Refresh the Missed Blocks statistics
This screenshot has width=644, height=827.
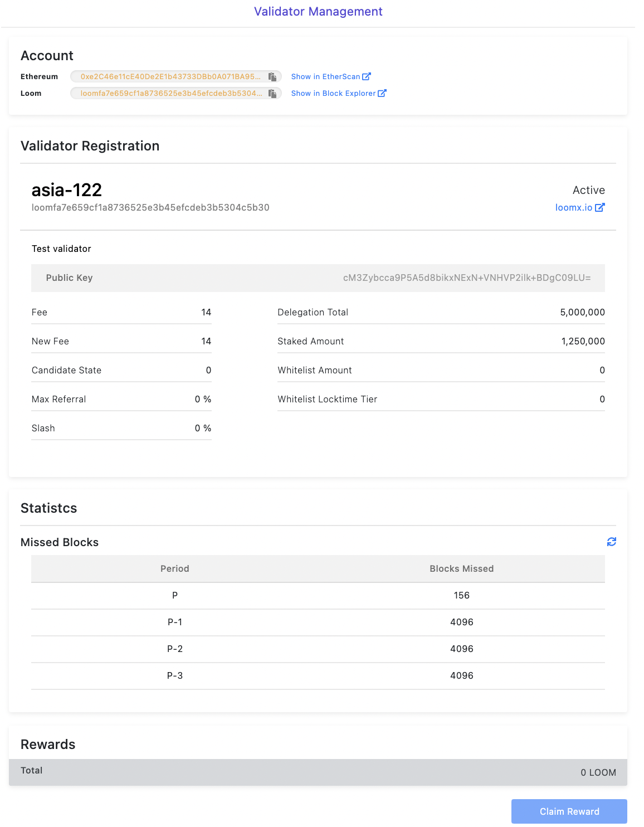[x=611, y=541]
